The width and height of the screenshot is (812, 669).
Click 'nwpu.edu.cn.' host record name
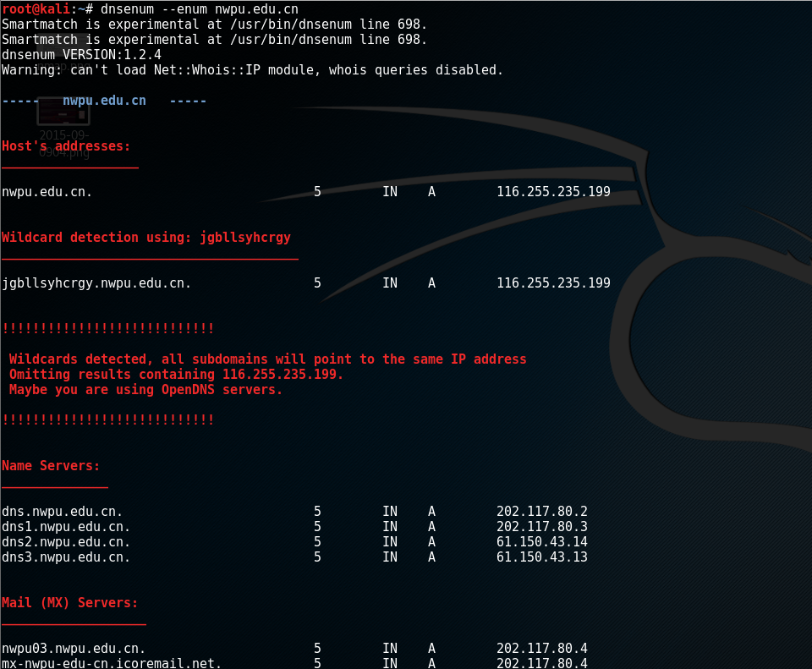coord(47,192)
